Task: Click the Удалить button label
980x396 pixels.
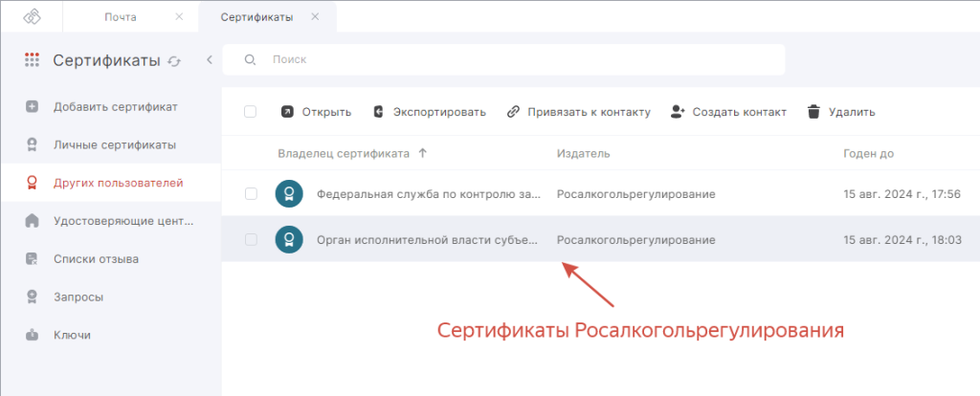Action: point(852,113)
